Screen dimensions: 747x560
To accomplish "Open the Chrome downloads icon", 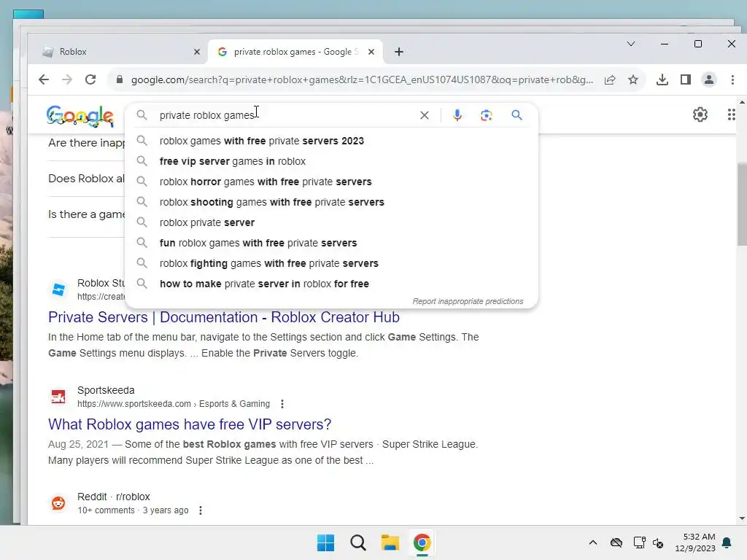I will (662, 79).
